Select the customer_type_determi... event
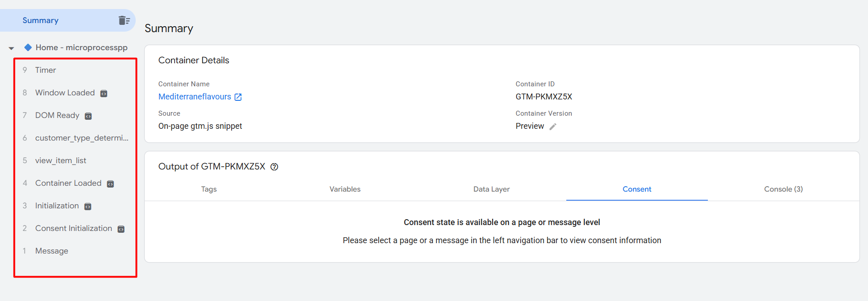The height and width of the screenshot is (301, 868). 81,138
